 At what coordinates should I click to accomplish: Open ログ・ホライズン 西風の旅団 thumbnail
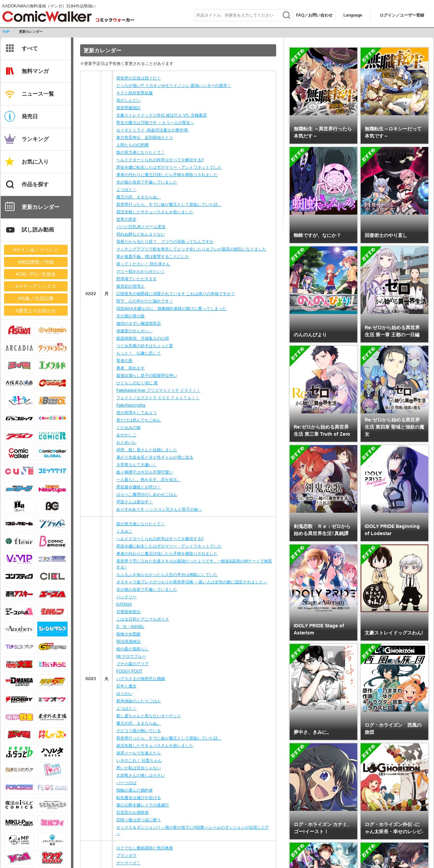(x=394, y=692)
